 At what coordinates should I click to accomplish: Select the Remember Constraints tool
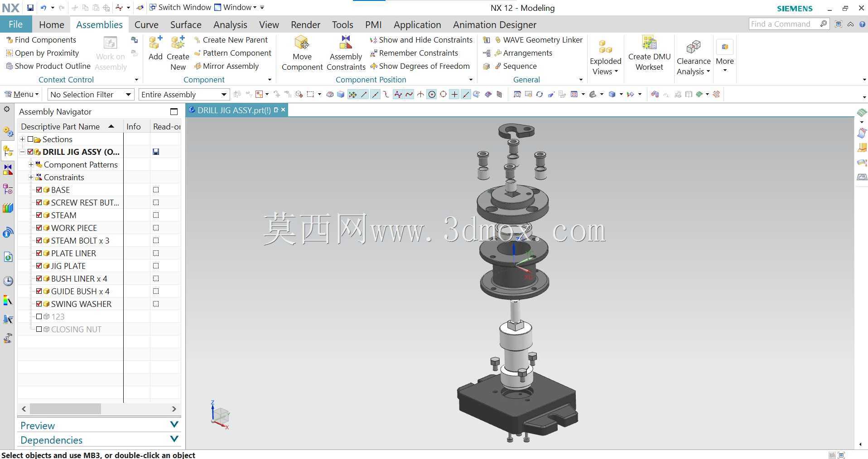pyautogui.click(x=414, y=53)
